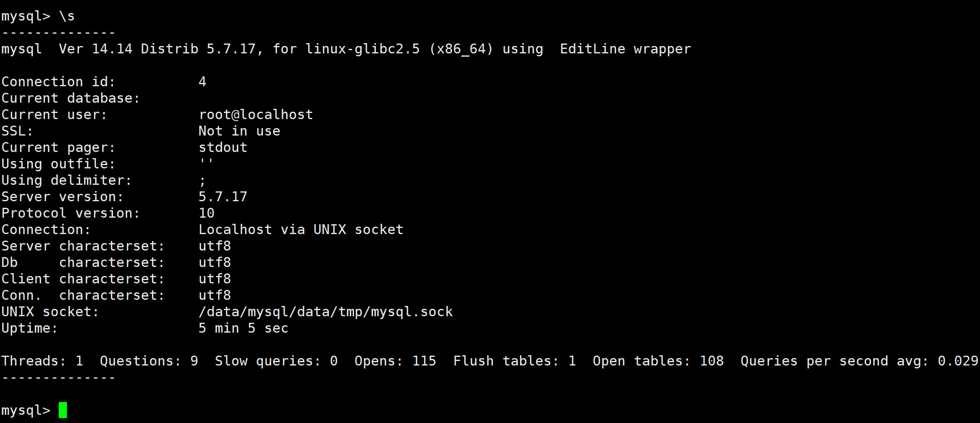This screenshot has width=980, height=423.
Task: Click the Queries per second value 0.029
Action: (958, 361)
